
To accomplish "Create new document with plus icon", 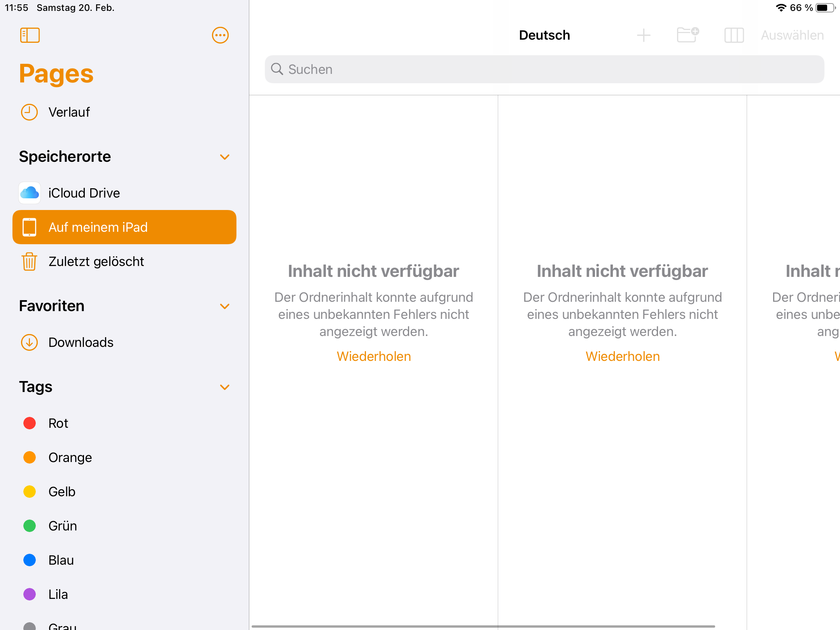I will point(644,35).
